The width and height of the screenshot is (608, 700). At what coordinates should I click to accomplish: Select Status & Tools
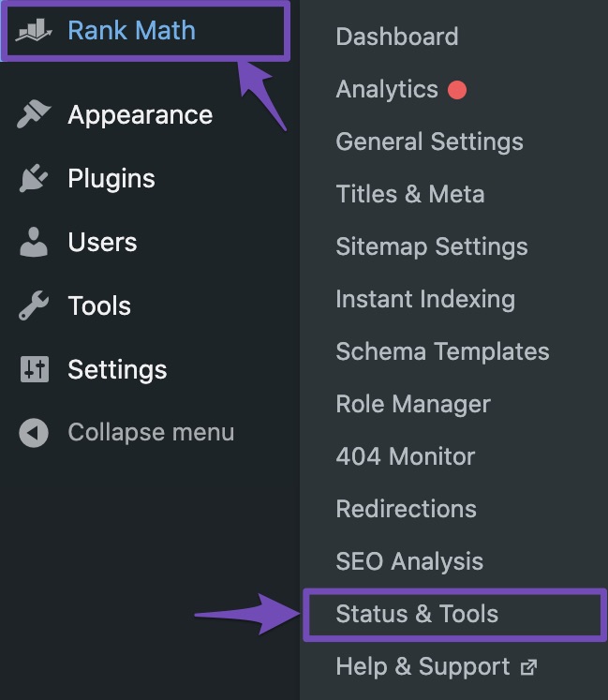[x=455, y=615]
